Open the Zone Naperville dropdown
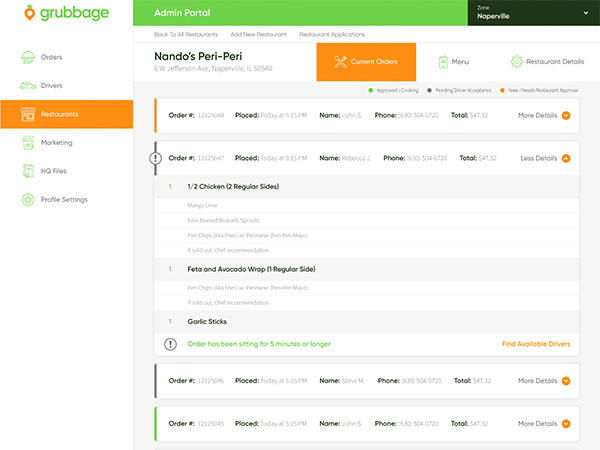This screenshot has width=600, height=450. (533, 13)
